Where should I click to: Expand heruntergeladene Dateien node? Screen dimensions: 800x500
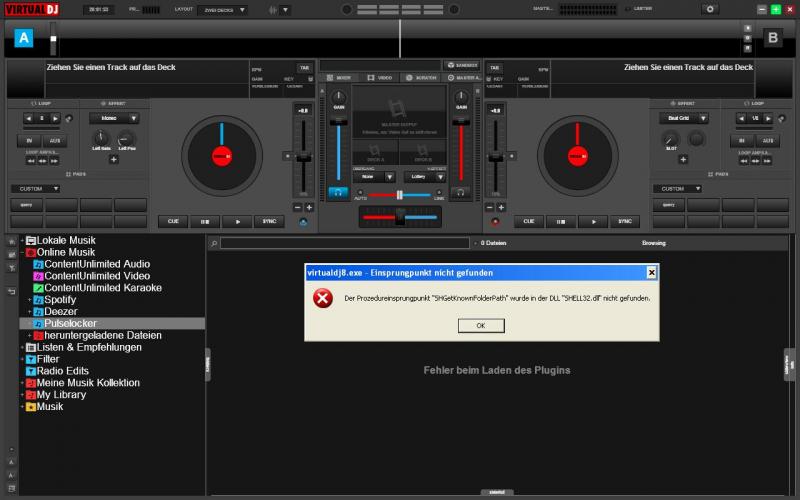point(30,336)
